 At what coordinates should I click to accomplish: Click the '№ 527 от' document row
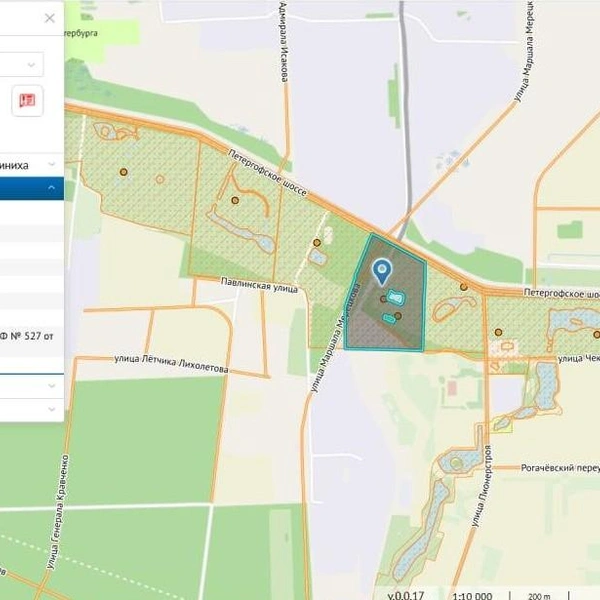(31, 336)
